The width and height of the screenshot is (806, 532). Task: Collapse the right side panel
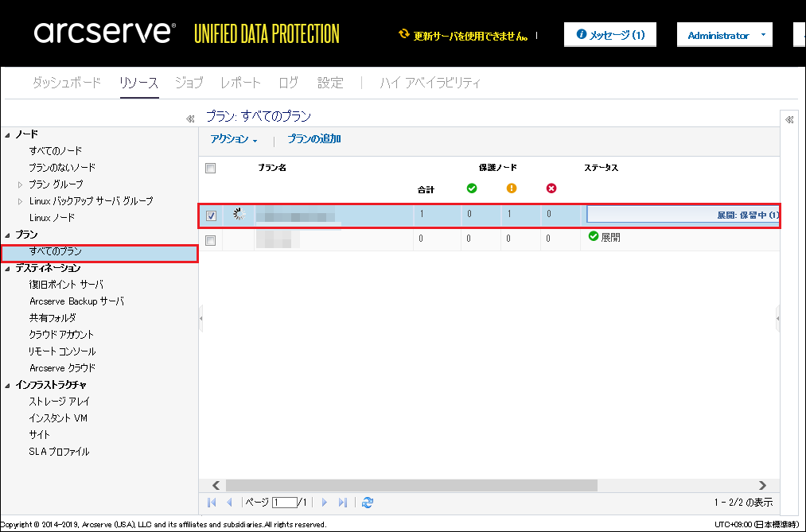(x=789, y=119)
